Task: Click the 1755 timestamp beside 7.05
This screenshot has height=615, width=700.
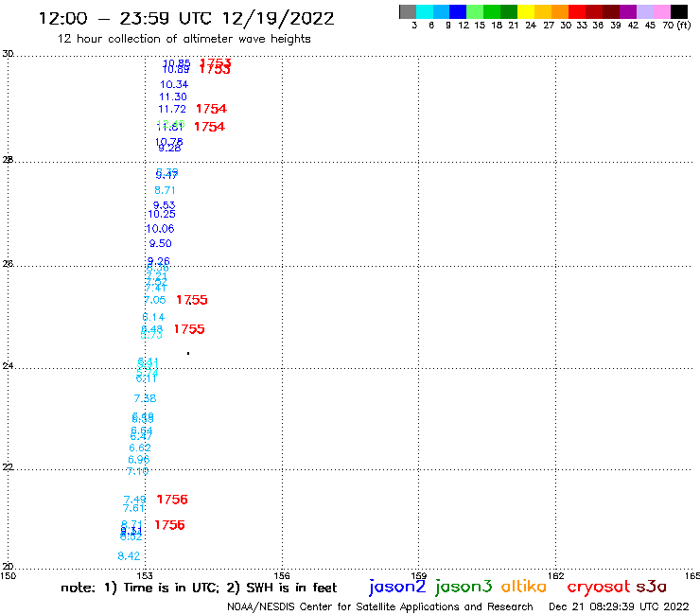Action: click(192, 300)
